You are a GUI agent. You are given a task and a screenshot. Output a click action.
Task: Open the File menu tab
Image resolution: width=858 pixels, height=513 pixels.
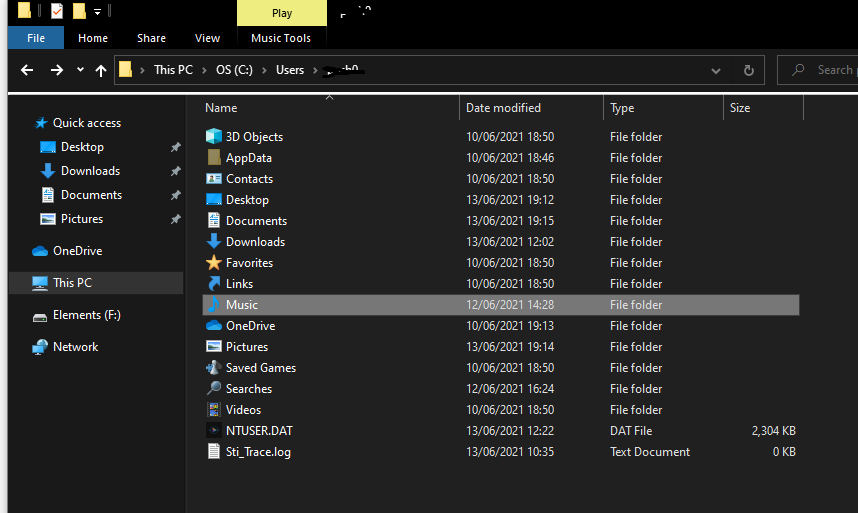coord(36,38)
